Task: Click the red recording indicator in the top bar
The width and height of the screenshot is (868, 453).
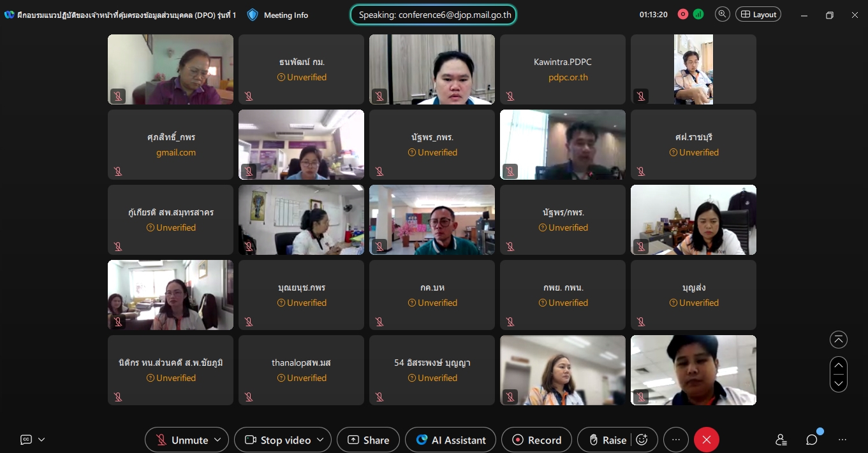Action: (x=683, y=15)
